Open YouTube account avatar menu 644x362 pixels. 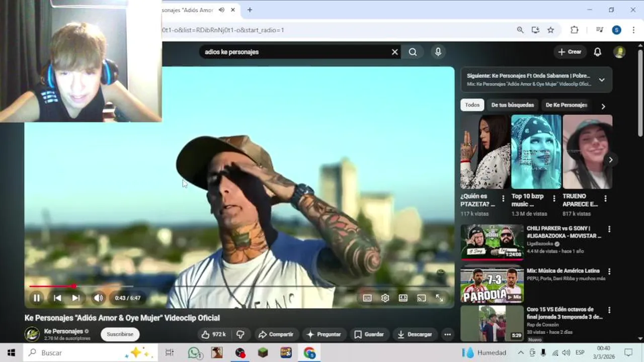click(619, 52)
